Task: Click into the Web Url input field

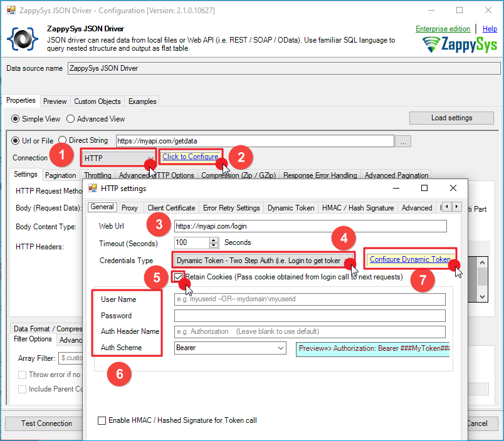Action: [x=310, y=226]
